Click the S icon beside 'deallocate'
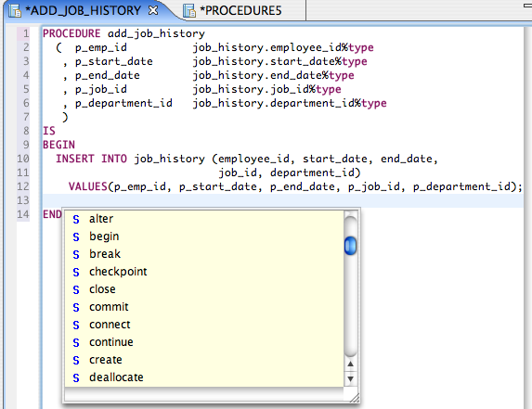The image size is (532, 409). [76, 378]
